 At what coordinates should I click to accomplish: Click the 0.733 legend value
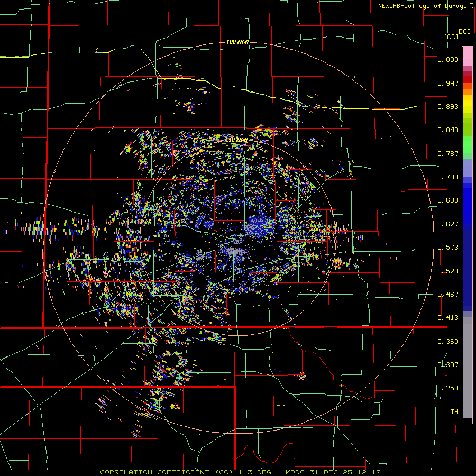(448, 177)
